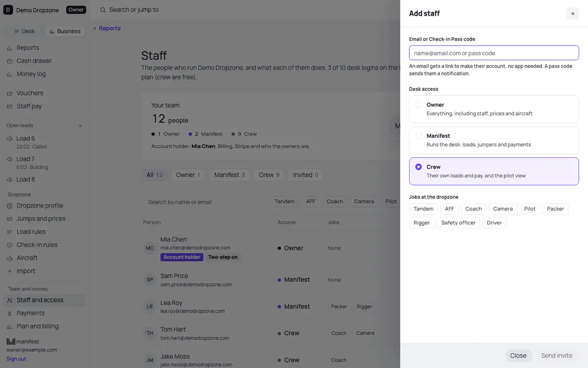Image resolution: width=588 pixels, height=368 pixels.
Task: Click the Search by name or email field
Action: click(203, 202)
